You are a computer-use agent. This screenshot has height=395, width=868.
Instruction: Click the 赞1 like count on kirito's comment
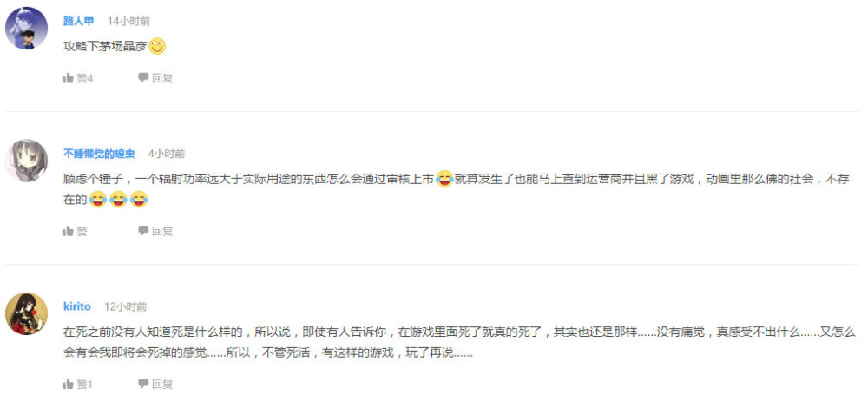(85, 385)
